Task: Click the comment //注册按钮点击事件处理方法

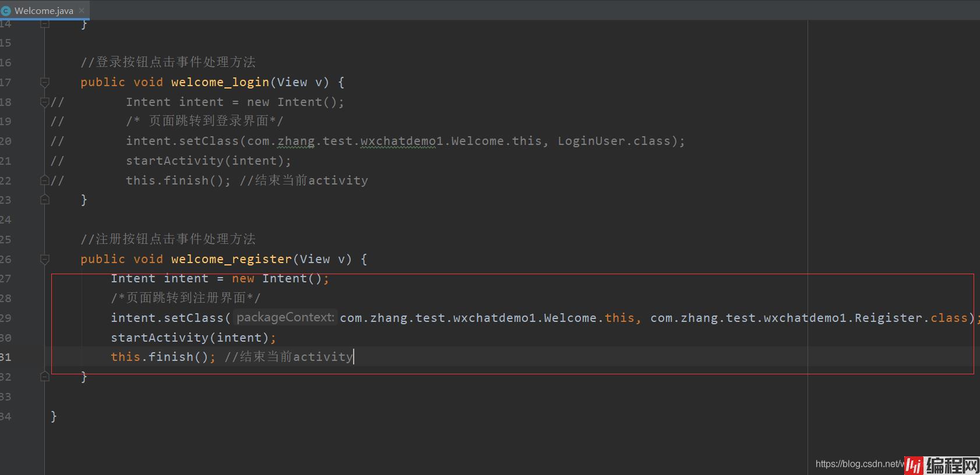Action: (168, 239)
